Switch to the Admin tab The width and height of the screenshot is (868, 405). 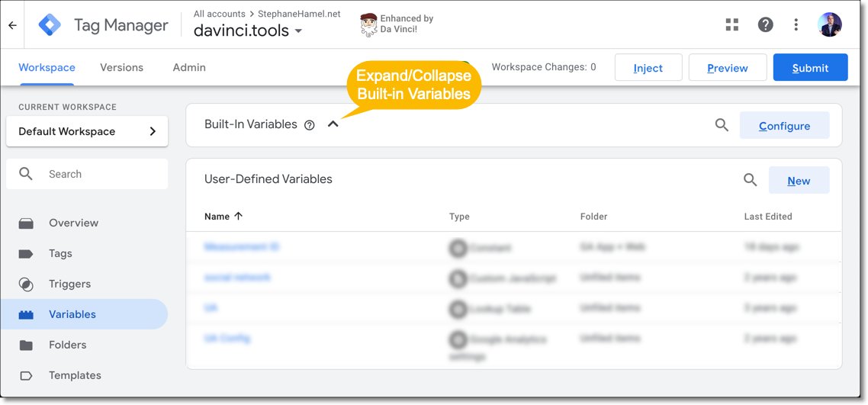[188, 67]
